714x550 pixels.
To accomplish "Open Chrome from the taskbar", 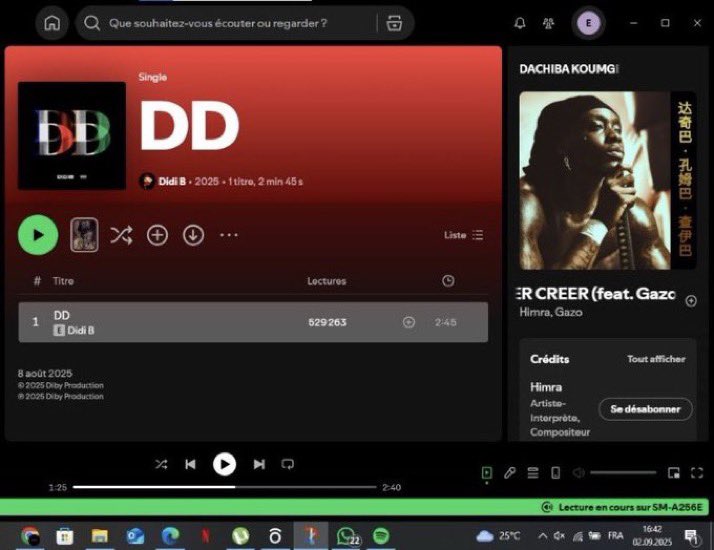I will pos(30,536).
